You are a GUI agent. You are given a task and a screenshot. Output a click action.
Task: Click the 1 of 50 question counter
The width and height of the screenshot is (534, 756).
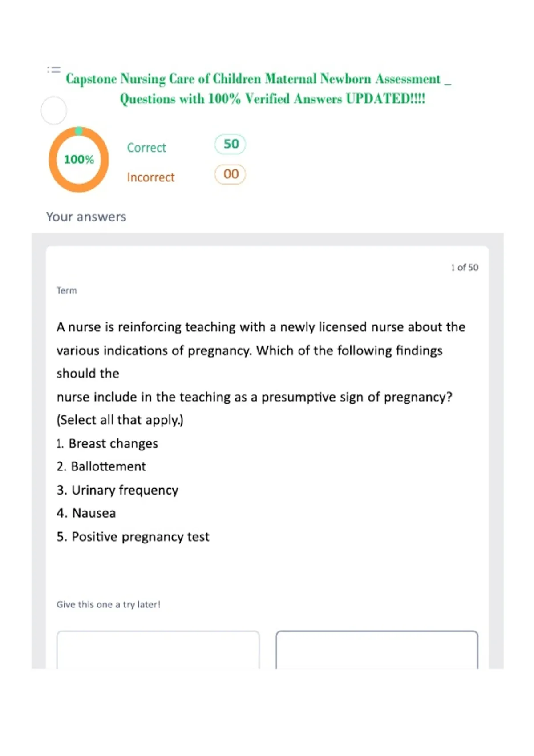465,267
